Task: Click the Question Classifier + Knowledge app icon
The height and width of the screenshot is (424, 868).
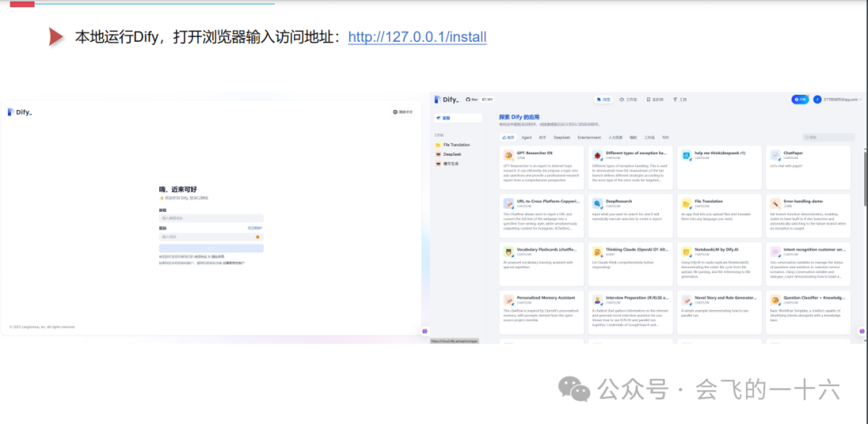Action: tap(775, 300)
